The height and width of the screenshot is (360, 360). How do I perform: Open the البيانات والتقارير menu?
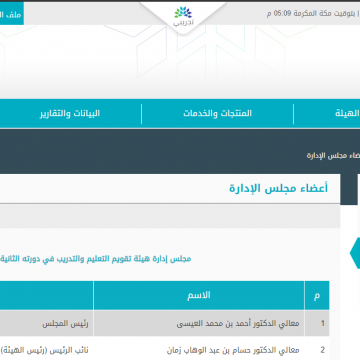click(70, 113)
